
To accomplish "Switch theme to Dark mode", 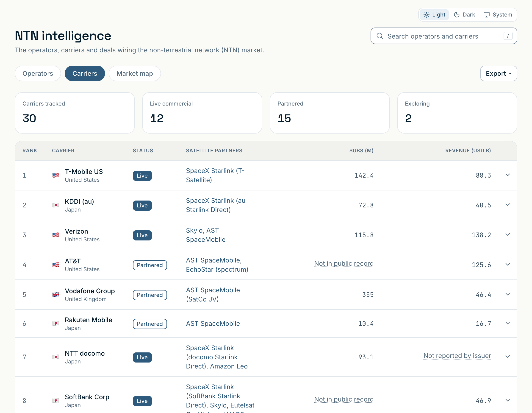I will [x=464, y=15].
